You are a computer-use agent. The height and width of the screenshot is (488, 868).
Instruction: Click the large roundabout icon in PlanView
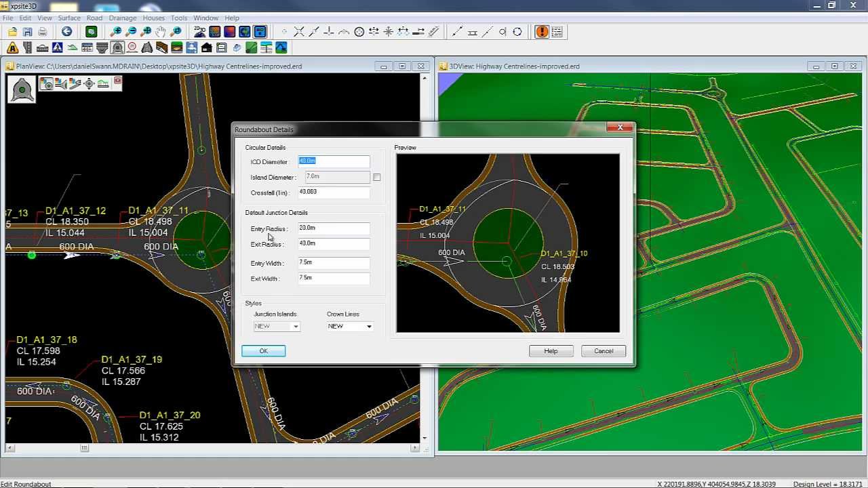pyautogui.click(x=21, y=89)
